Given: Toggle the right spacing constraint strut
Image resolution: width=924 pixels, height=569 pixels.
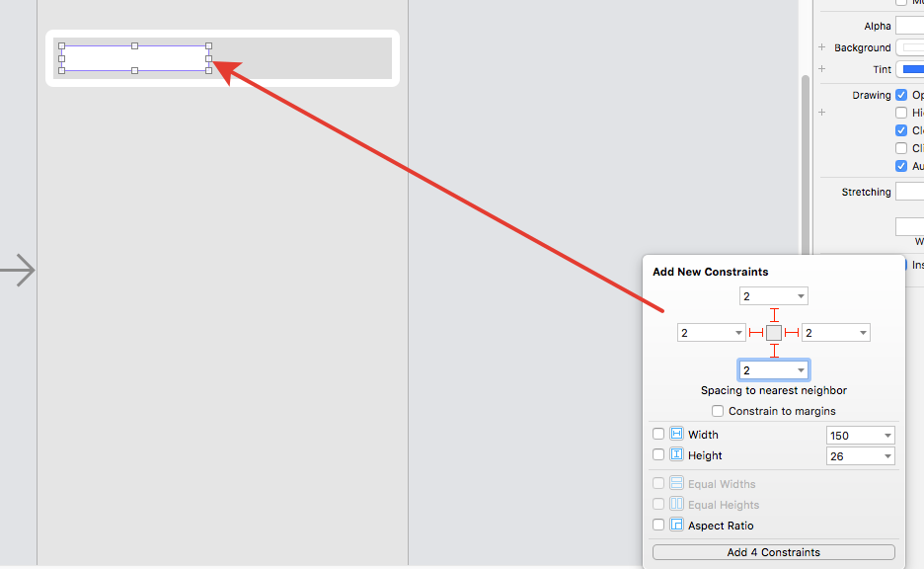Looking at the screenshot, I should 792,333.
